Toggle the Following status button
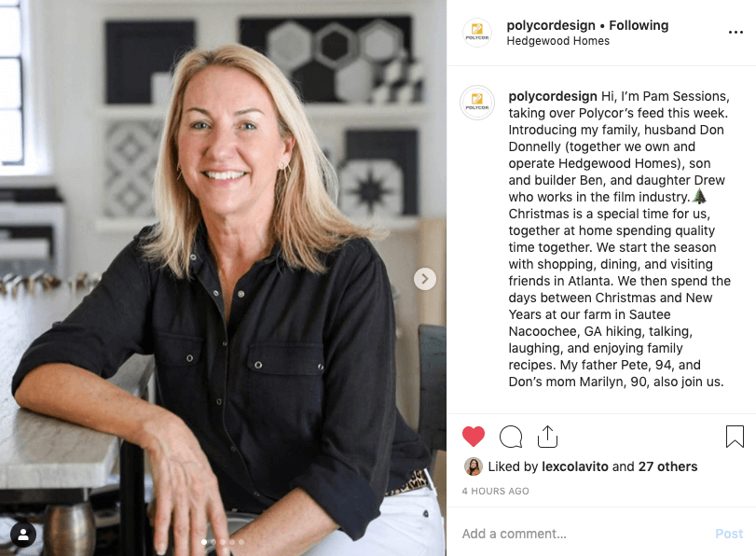The height and width of the screenshot is (556, 756). [639, 25]
